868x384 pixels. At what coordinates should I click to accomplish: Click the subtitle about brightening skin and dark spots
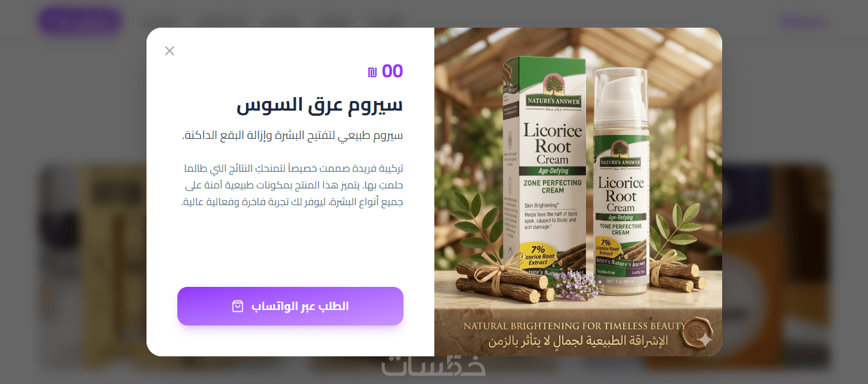pyautogui.click(x=292, y=136)
